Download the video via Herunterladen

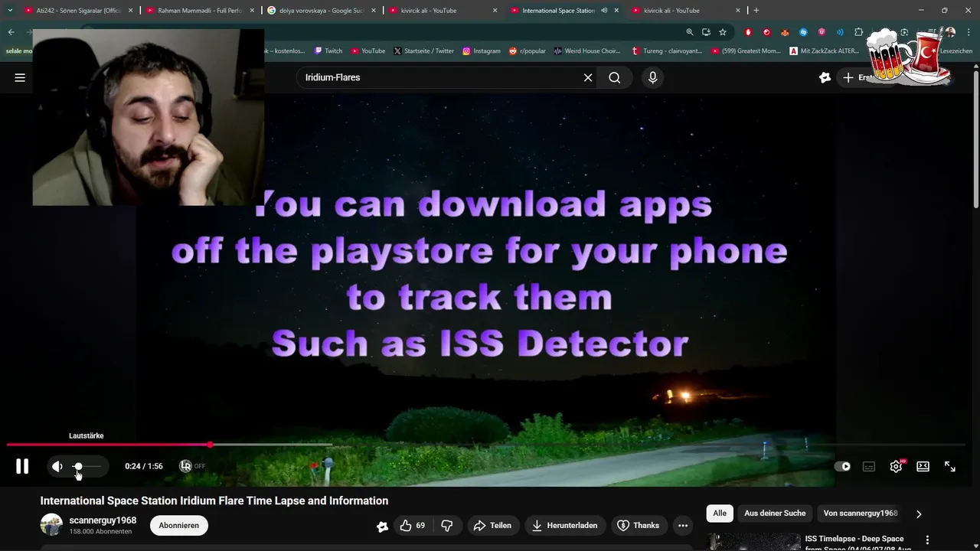pyautogui.click(x=565, y=526)
